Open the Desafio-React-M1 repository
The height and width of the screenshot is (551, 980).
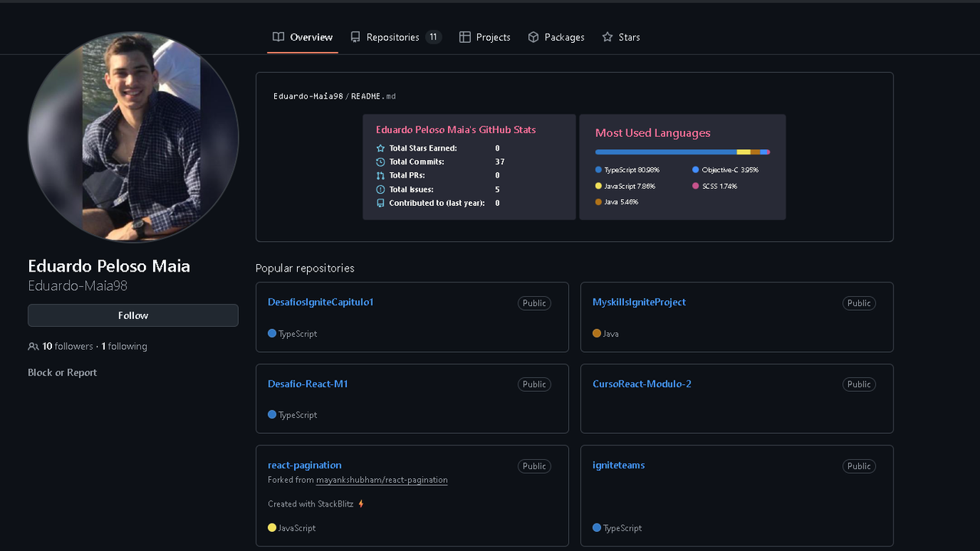(308, 384)
